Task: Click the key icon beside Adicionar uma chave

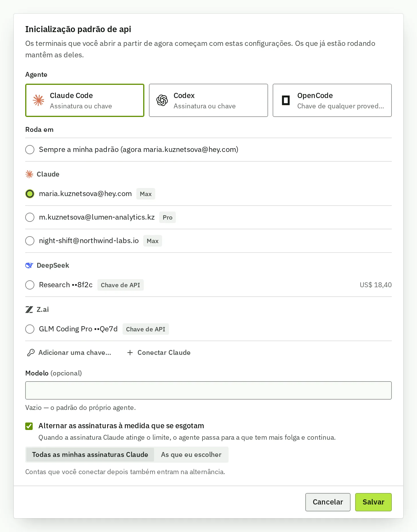Action: tap(31, 353)
